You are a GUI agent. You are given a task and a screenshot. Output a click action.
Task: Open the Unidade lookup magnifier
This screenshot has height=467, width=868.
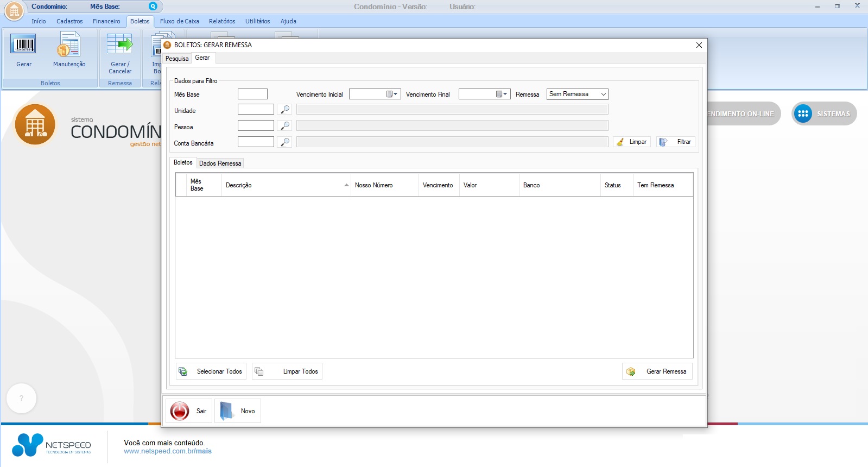point(285,110)
